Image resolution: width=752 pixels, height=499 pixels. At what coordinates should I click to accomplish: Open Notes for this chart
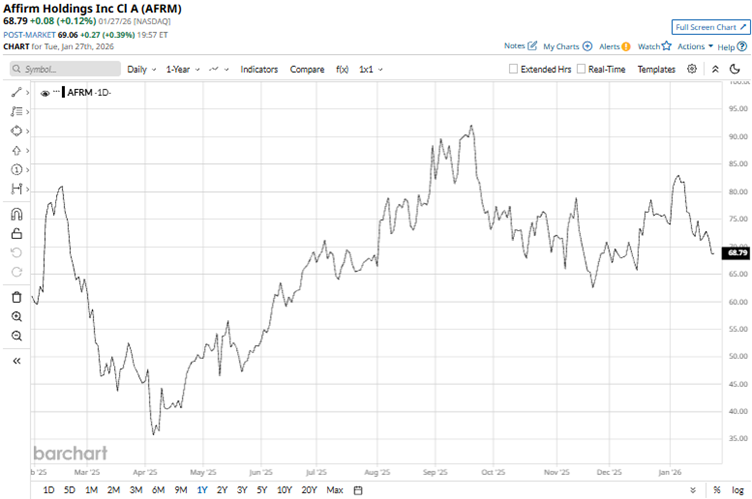point(520,46)
